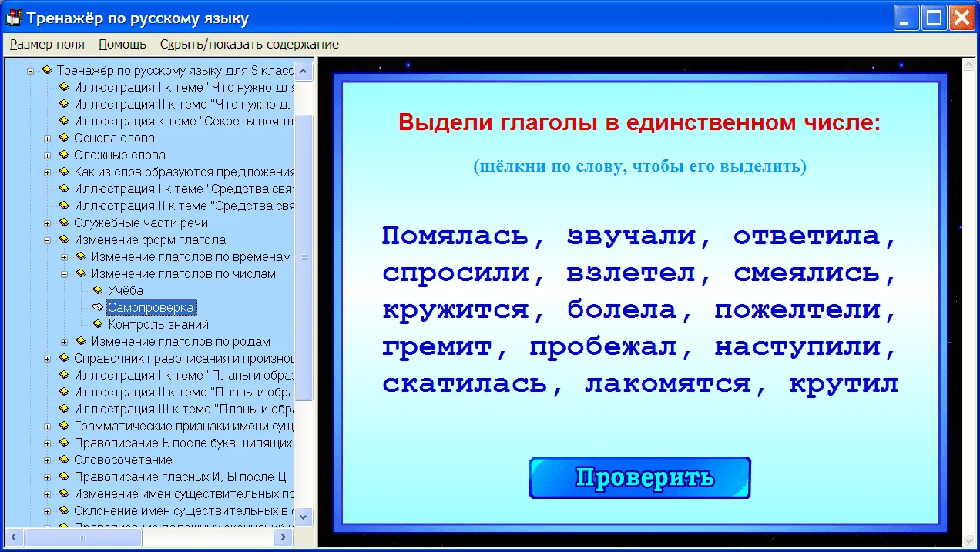Select the word гремит
The width and height of the screenshot is (980, 552).
[x=437, y=347]
